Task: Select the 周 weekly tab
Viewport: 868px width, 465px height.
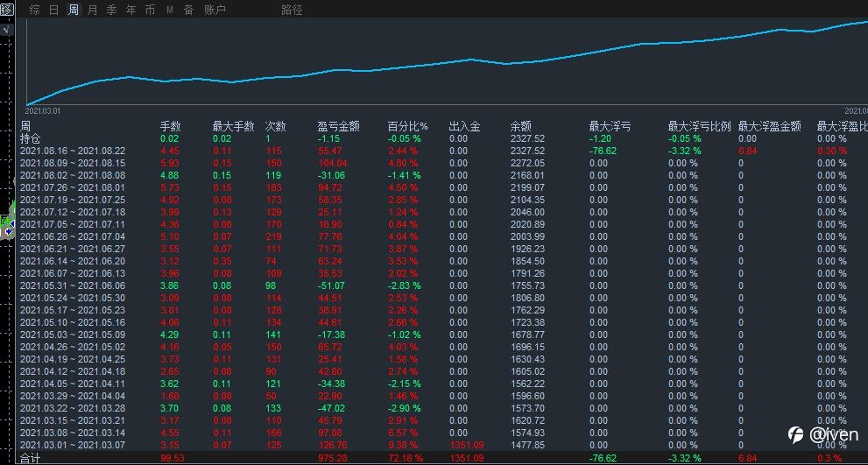Action: [x=73, y=10]
